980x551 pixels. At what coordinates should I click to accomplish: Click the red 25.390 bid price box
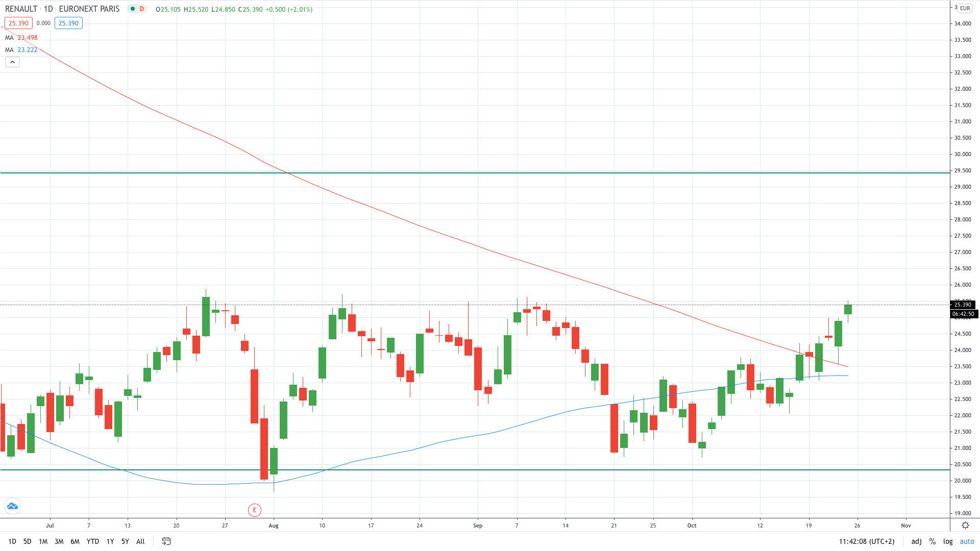tap(18, 23)
